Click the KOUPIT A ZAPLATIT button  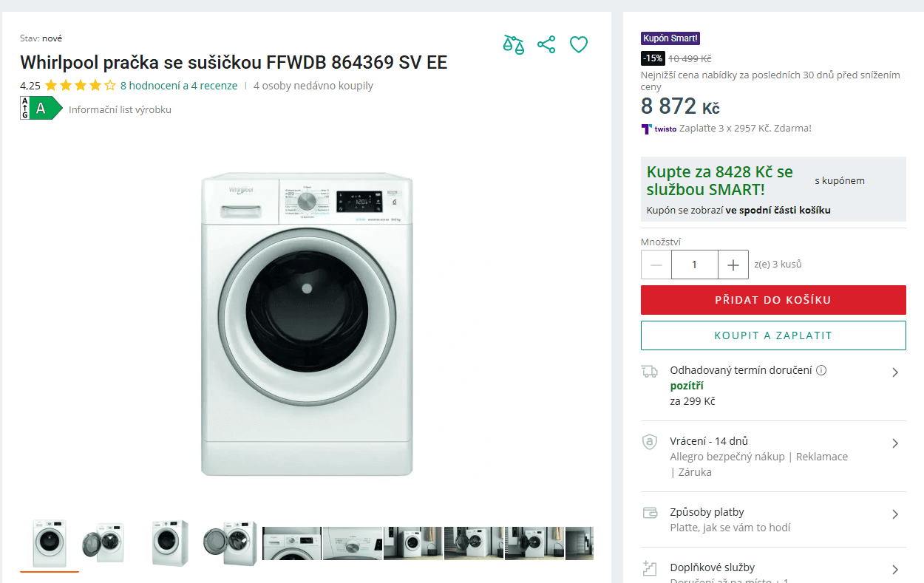(773, 335)
